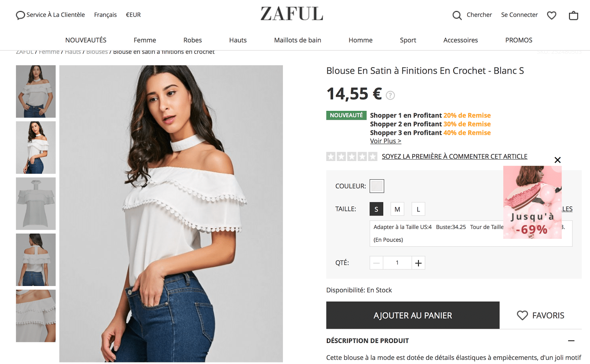Screen dimensions: 590x364
Task: Decrease quantity with the minus button
Action: pos(376,263)
